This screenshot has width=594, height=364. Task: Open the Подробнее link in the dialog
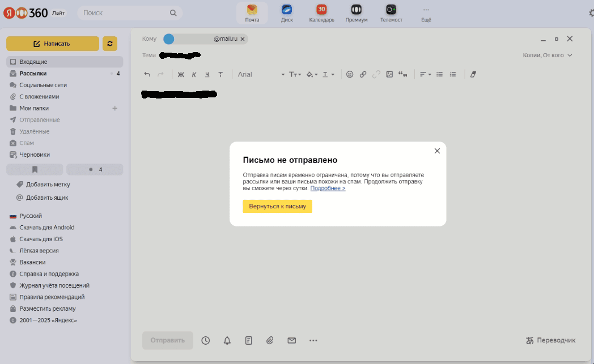click(329, 188)
